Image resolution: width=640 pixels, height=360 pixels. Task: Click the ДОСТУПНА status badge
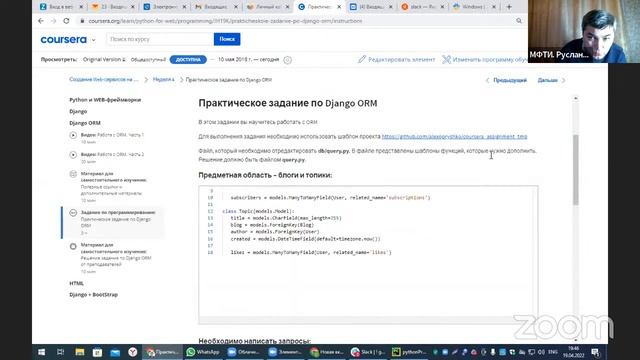pos(188,60)
